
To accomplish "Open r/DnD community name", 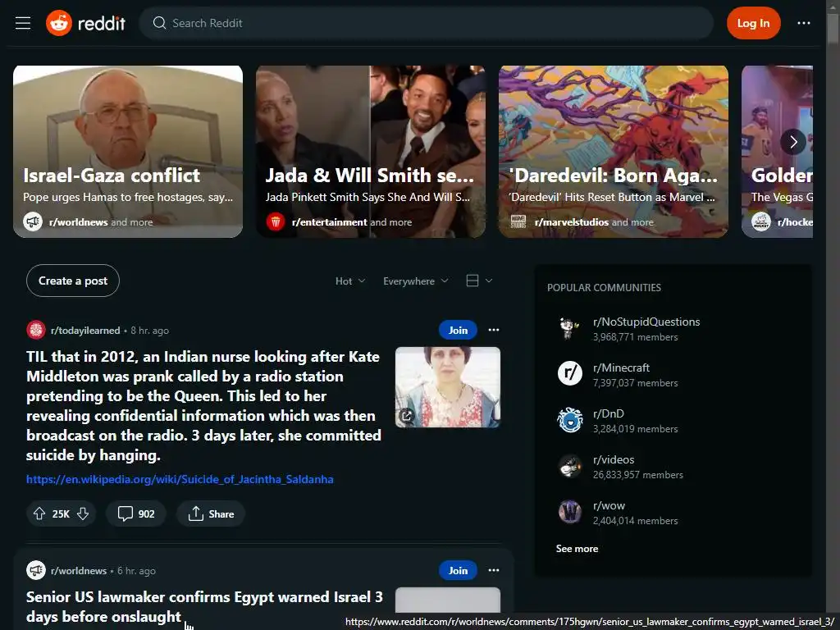I will coord(608,413).
